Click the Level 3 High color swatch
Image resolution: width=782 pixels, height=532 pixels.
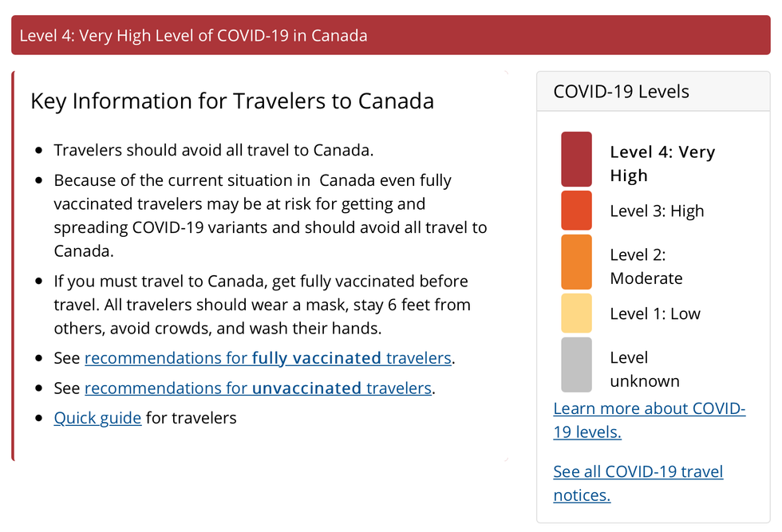click(576, 211)
